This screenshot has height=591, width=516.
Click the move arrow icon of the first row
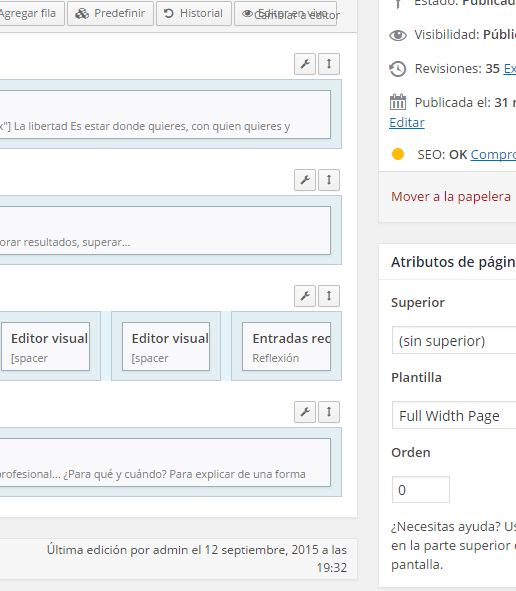[x=329, y=64]
